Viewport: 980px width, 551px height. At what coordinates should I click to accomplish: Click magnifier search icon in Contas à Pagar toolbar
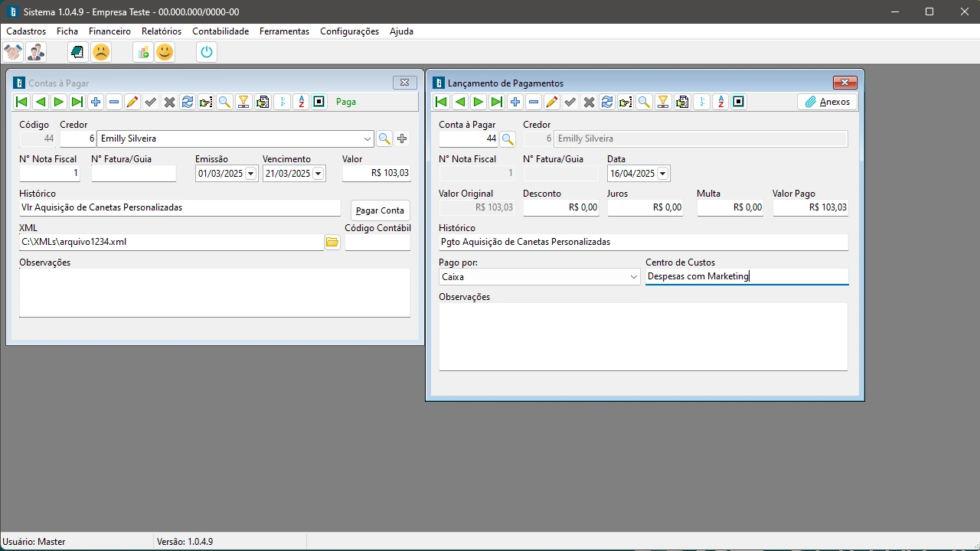224,102
